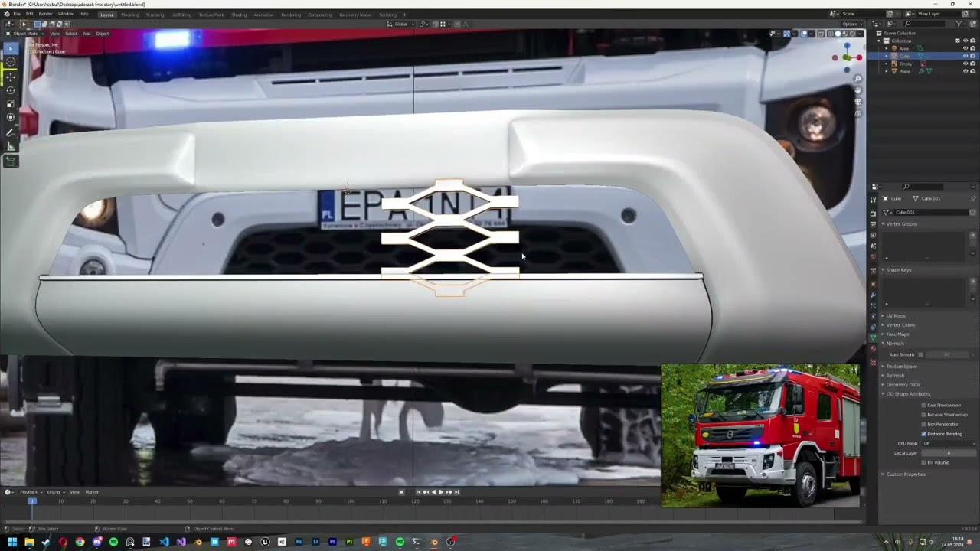The image size is (980, 551).
Task: Select the Move tool
Action: [11, 77]
